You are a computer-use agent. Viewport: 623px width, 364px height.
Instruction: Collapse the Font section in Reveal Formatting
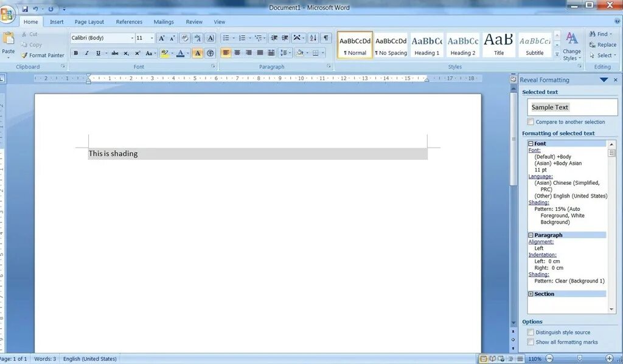point(531,143)
